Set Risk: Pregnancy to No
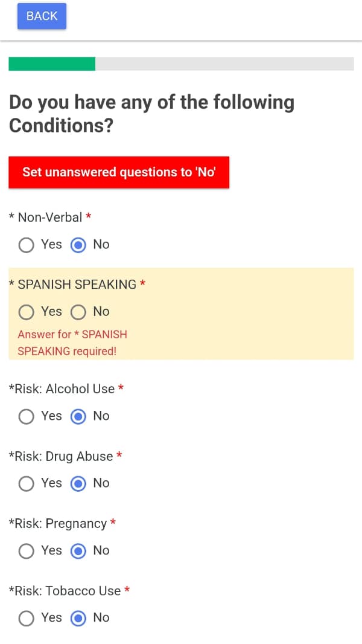The height and width of the screenshot is (644, 362). [78, 551]
